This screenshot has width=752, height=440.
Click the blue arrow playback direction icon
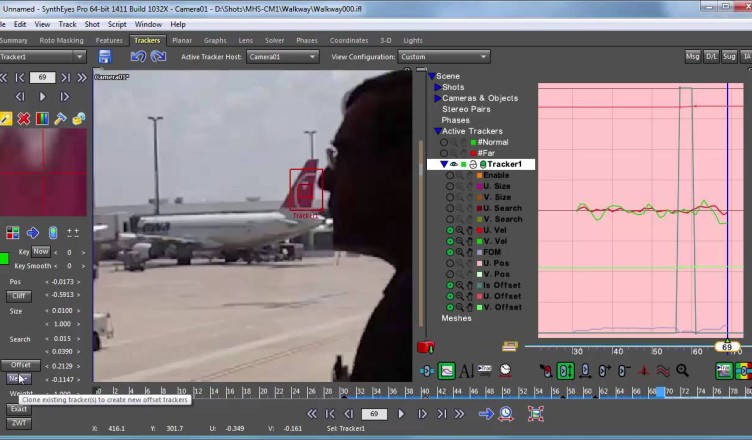point(486,414)
